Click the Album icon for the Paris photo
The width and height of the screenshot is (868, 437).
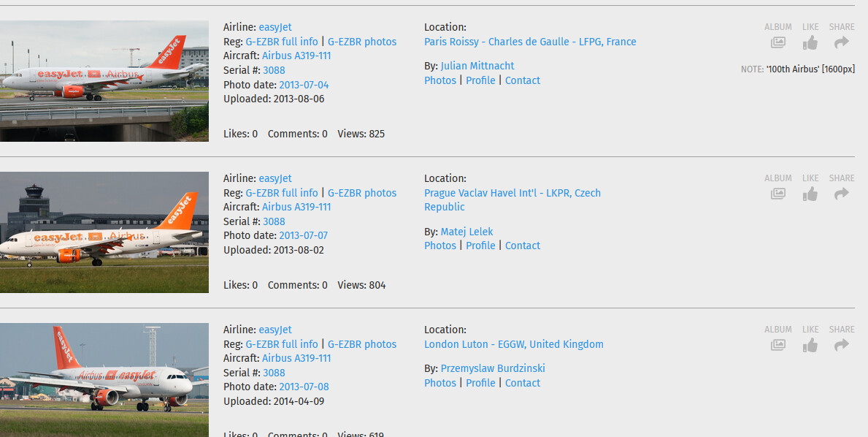[778, 43]
